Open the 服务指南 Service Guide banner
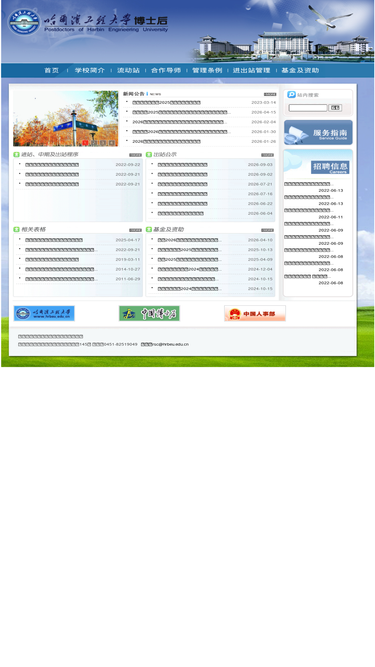Viewport: 375px width, 667px height. point(318,133)
